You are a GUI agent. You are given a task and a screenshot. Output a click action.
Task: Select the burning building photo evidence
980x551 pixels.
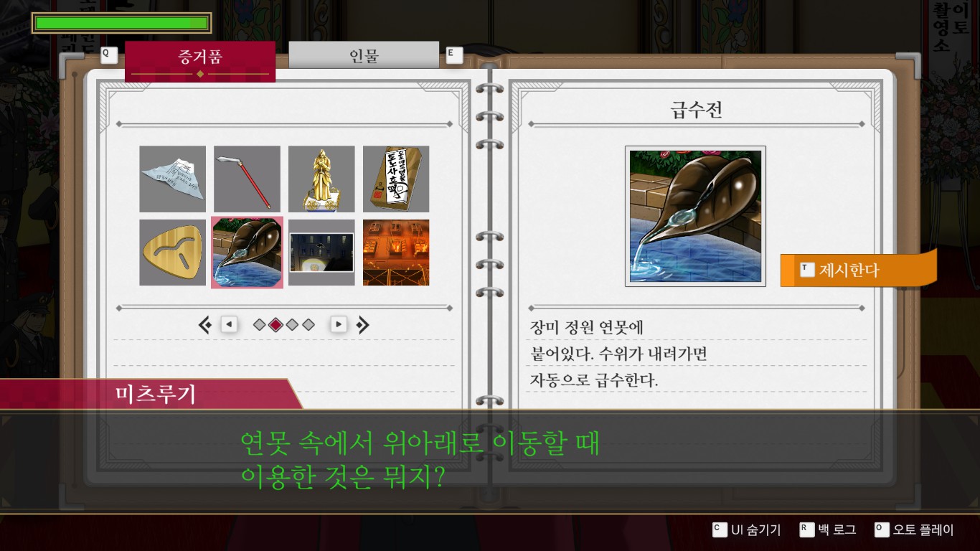(396, 253)
